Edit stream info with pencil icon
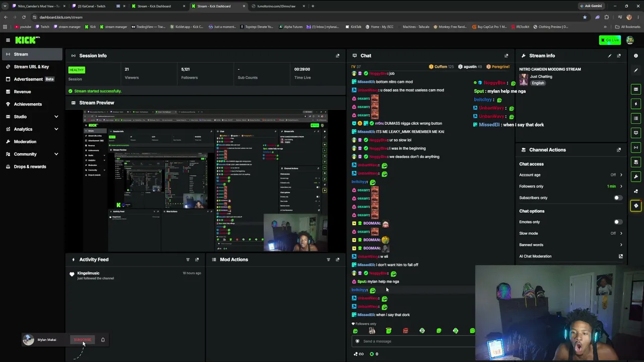644x362 pixels. pos(609,56)
